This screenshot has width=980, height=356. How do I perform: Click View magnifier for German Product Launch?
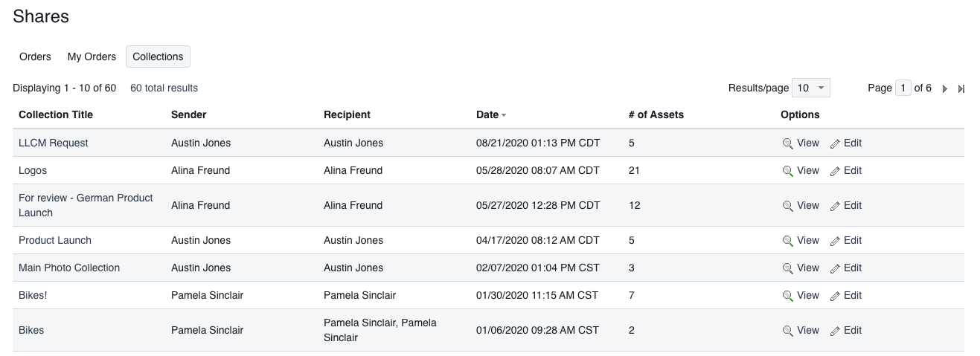pyautogui.click(x=787, y=206)
